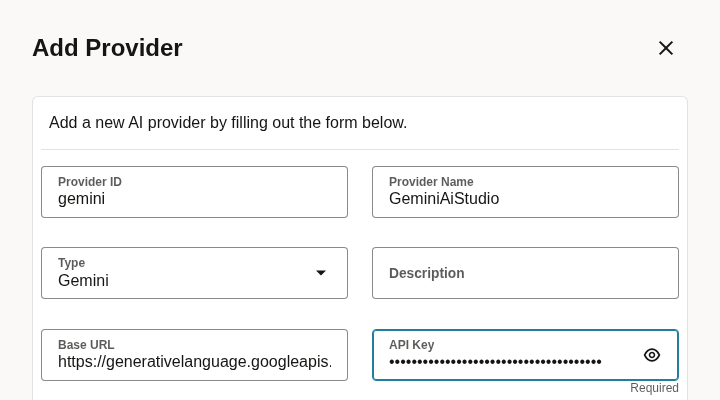Image resolution: width=720 pixels, height=400 pixels.
Task: Click the Provider ID field
Action: tap(194, 192)
